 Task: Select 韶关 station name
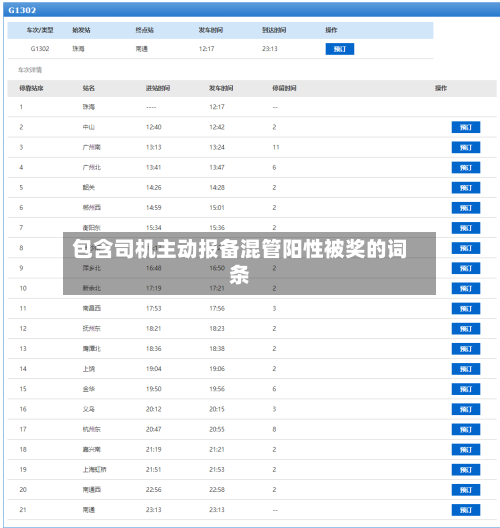89,188
